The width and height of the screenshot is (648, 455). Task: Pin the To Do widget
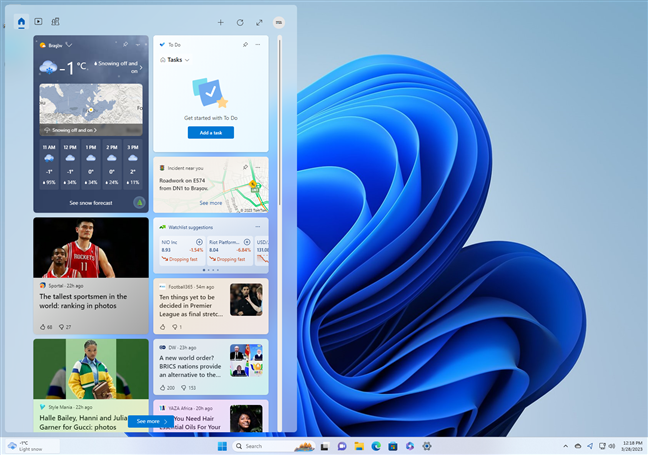(x=245, y=44)
